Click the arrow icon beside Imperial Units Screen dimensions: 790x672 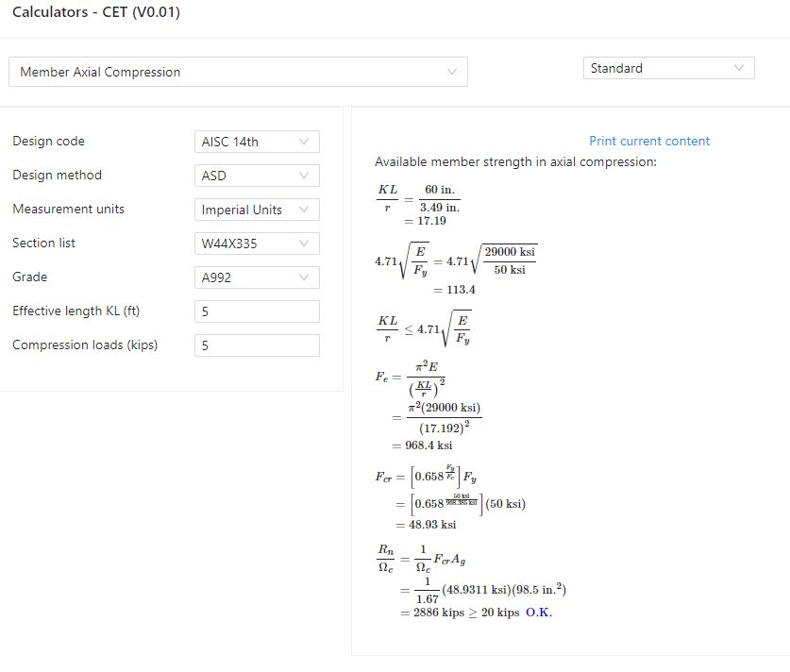click(x=304, y=210)
